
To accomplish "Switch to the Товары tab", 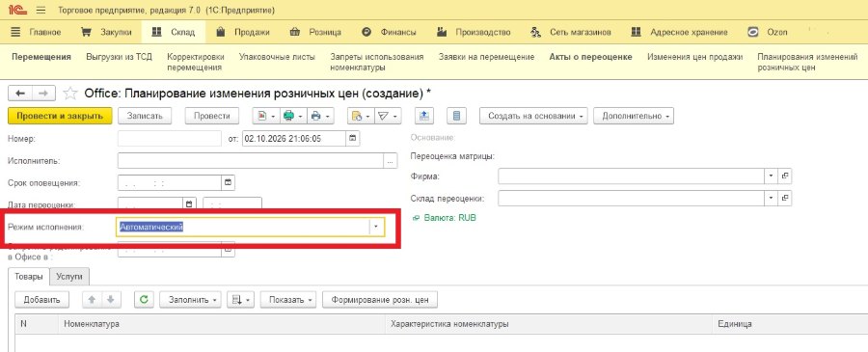I will pos(28,277).
